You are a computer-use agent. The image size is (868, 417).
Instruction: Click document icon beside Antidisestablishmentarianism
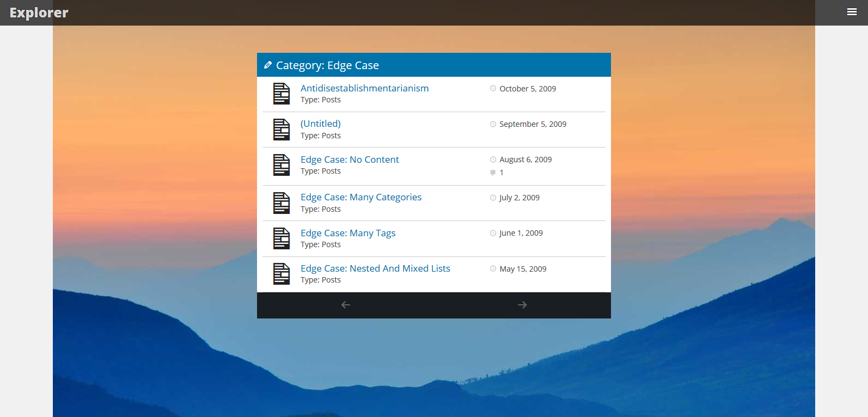coord(281,94)
